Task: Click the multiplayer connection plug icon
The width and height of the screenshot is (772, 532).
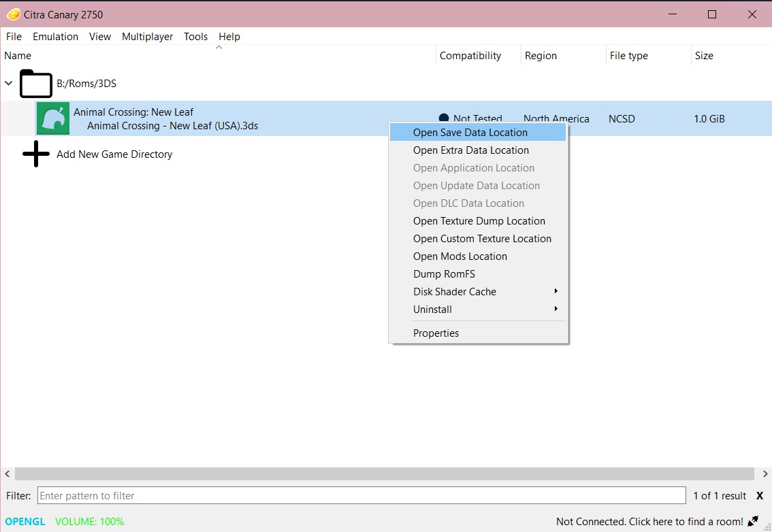Action: pyautogui.click(x=753, y=522)
